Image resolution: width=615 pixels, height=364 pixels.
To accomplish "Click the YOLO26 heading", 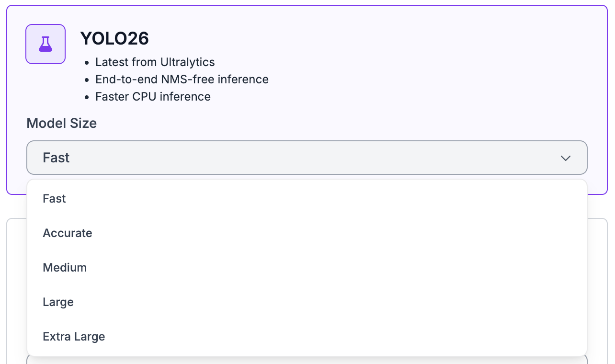I will tap(114, 39).
